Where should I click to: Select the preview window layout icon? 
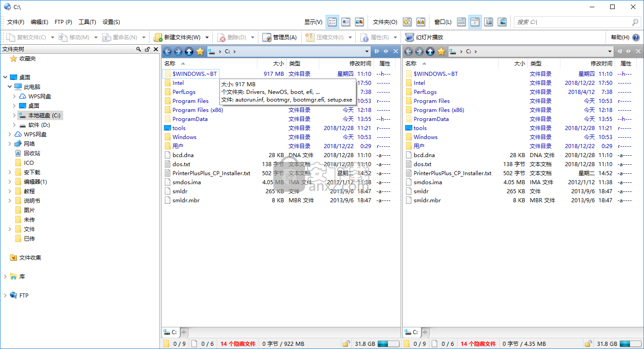(502, 22)
